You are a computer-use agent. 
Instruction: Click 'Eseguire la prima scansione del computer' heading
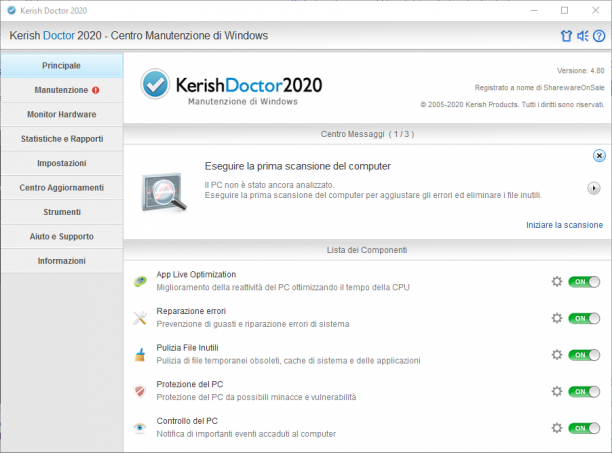click(298, 166)
